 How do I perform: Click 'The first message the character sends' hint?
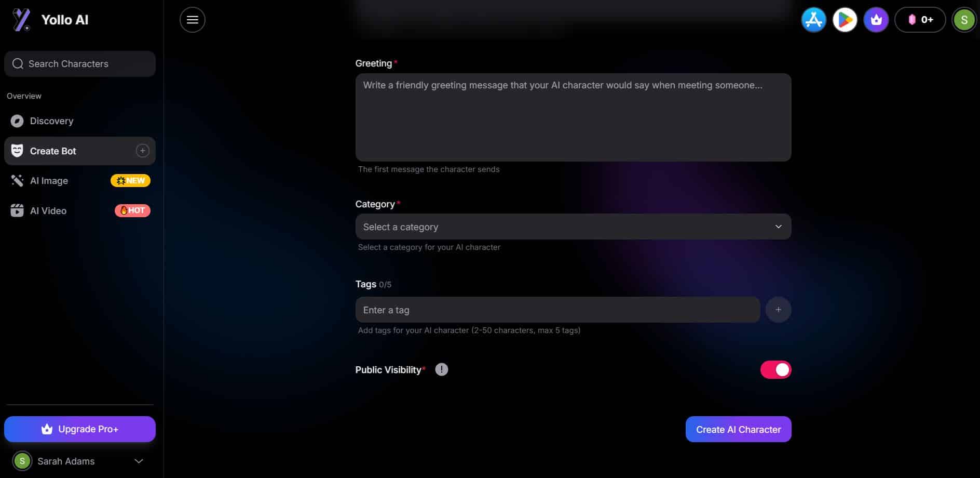[429, 169]
